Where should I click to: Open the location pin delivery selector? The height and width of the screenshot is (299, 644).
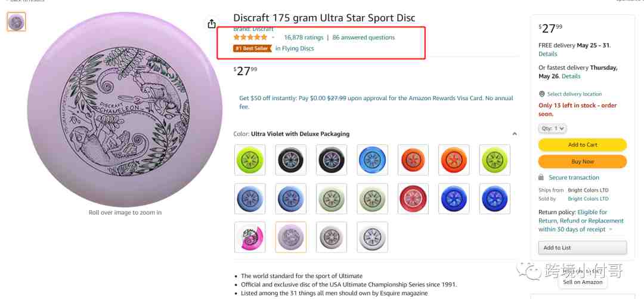[x=541, y=94]
